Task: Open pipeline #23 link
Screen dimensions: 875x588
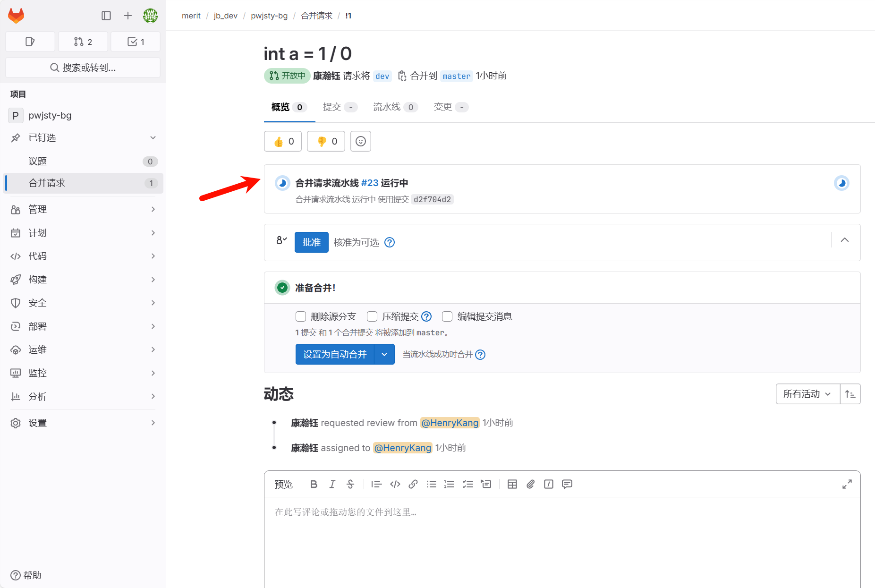Action: pyautogui.click(x=370, y=183)
